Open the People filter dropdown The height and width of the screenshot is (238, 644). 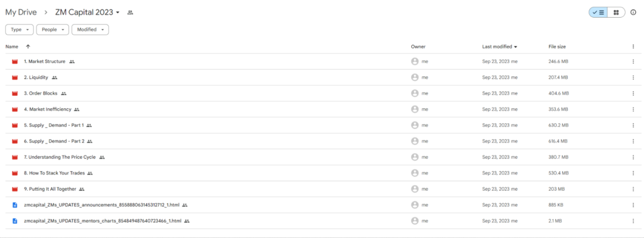pos(53,30)
